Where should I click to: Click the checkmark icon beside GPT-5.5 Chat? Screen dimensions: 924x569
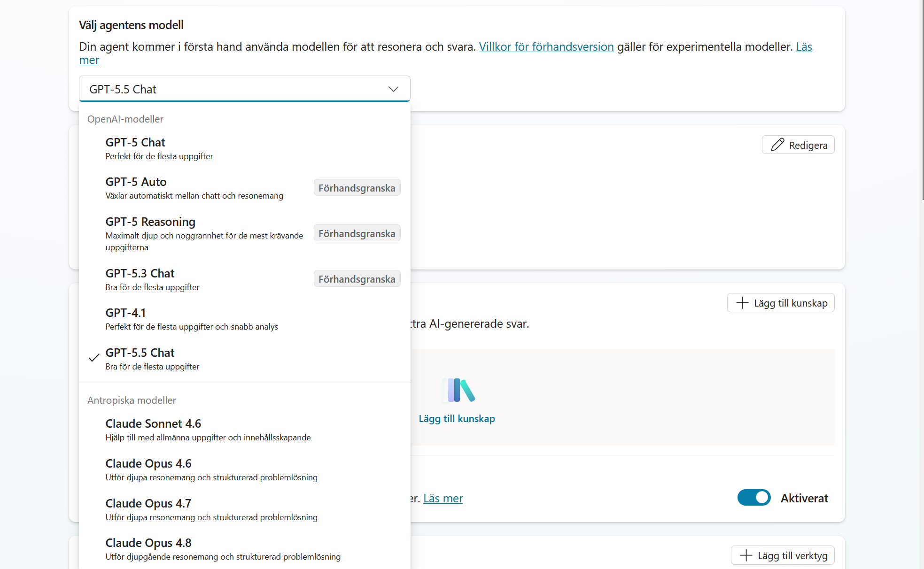pos(94,358)
